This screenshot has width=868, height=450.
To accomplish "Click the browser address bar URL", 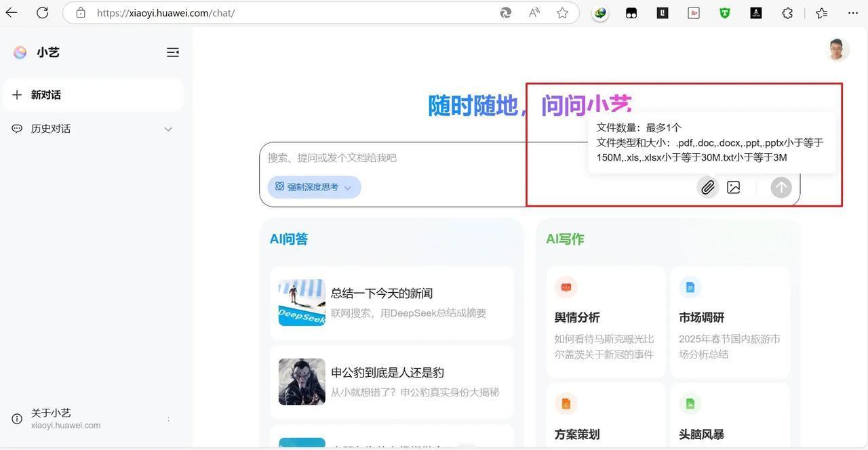I will [x=165, y=13].
